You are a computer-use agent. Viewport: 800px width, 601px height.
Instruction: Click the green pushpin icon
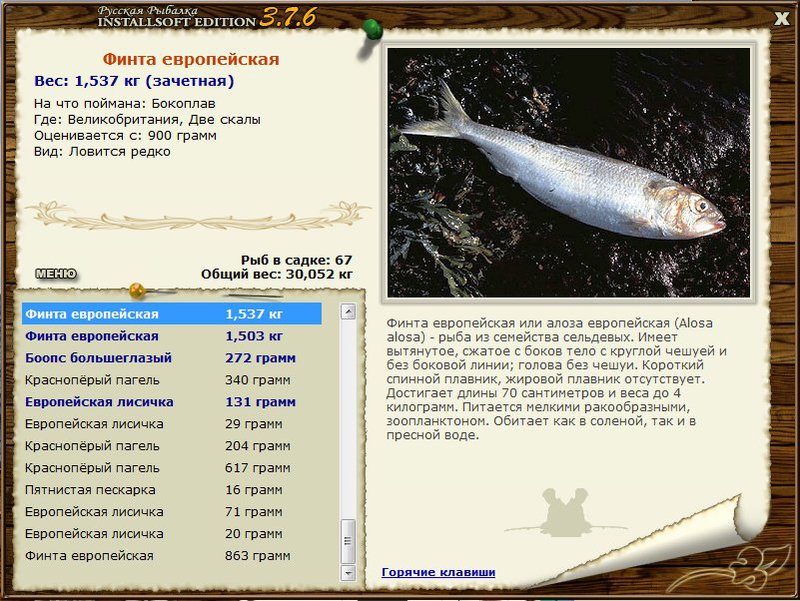[x=372, y=30]
